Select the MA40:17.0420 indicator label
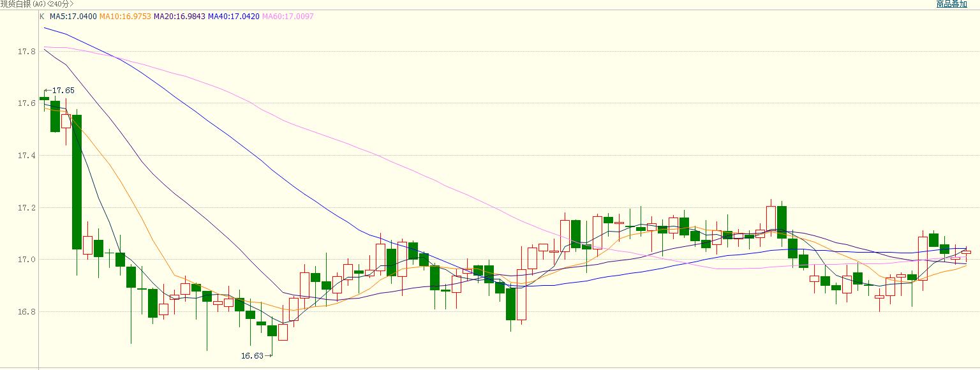980x370 pixels. [x=234, y=17]
